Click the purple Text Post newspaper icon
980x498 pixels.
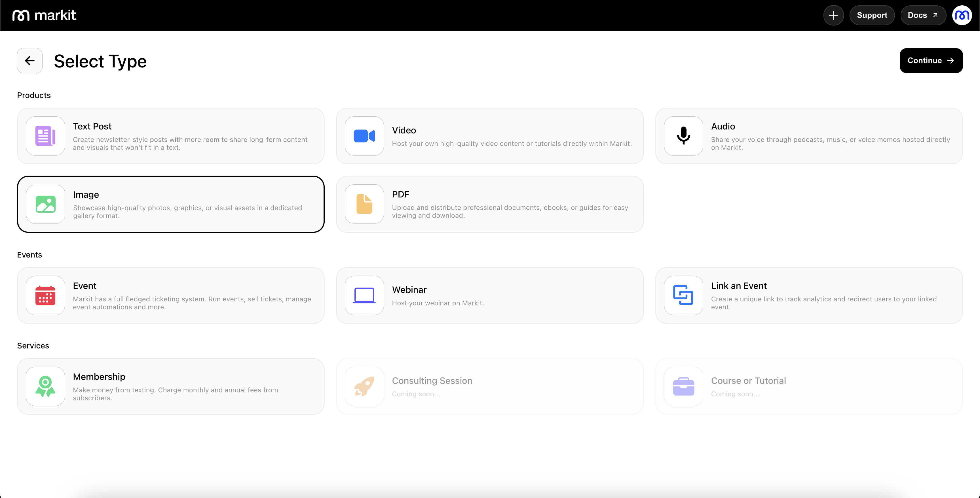click(x=45, y=136)
